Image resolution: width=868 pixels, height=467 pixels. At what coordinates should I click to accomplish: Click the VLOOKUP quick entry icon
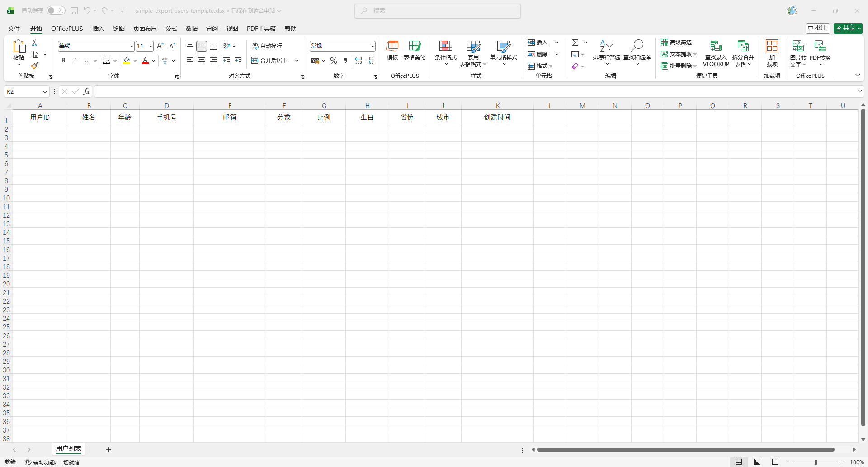click(x=716, y=46)
